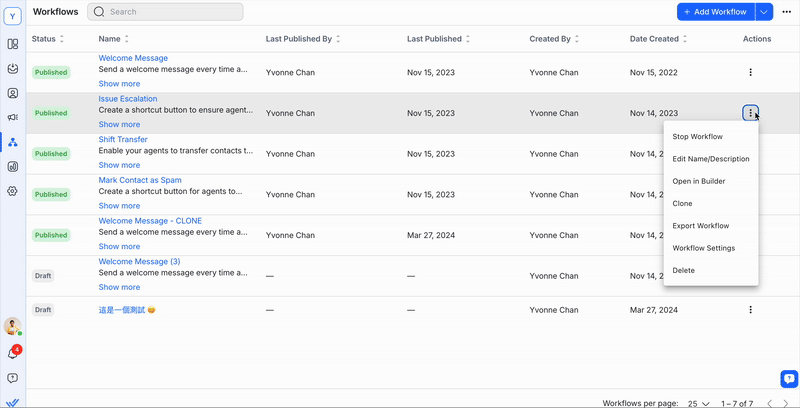The image size is (800, 408).
Task: Open the Reports icon in sidebar
Action: tap(13, 166)
